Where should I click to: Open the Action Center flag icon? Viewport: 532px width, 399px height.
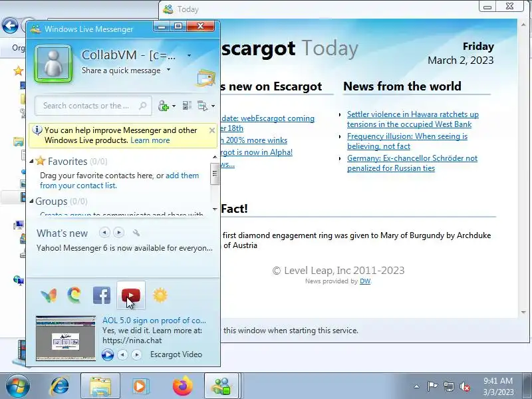click(432, 386)
